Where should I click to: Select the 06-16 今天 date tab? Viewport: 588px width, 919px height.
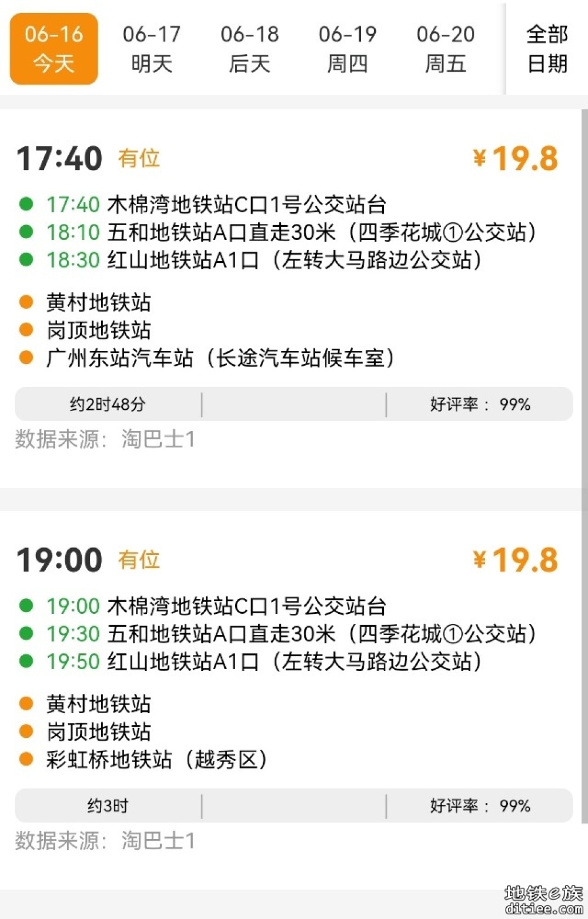click(x=54, y=49)
